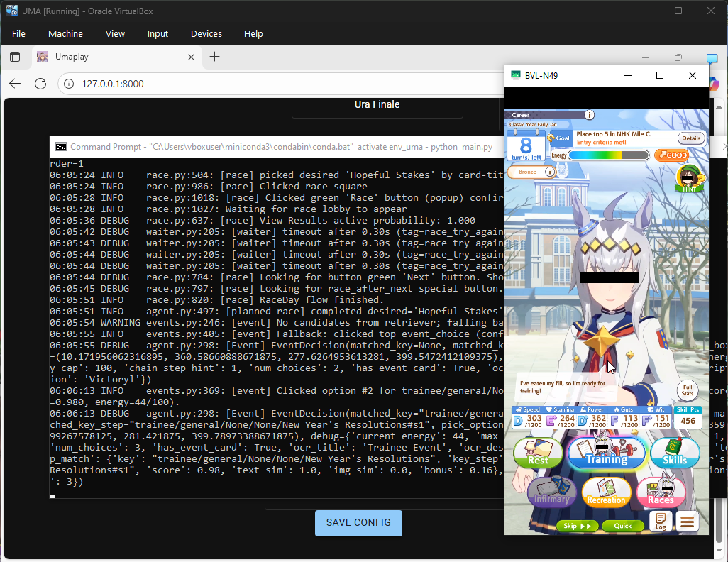The width and height of the screenshot is (728, 562).
Task: Click site info icon in address bar
Action: 69,84
